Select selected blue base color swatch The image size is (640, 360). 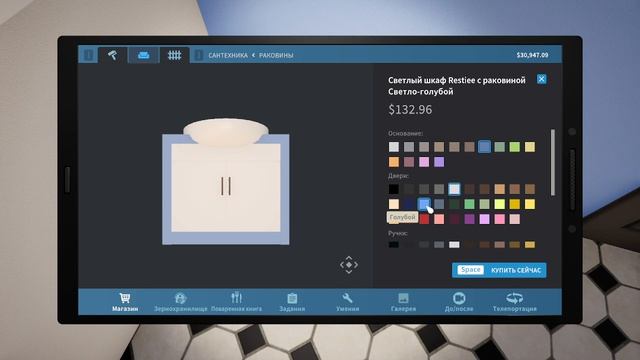pyautogui.click(x=484, y=147)
